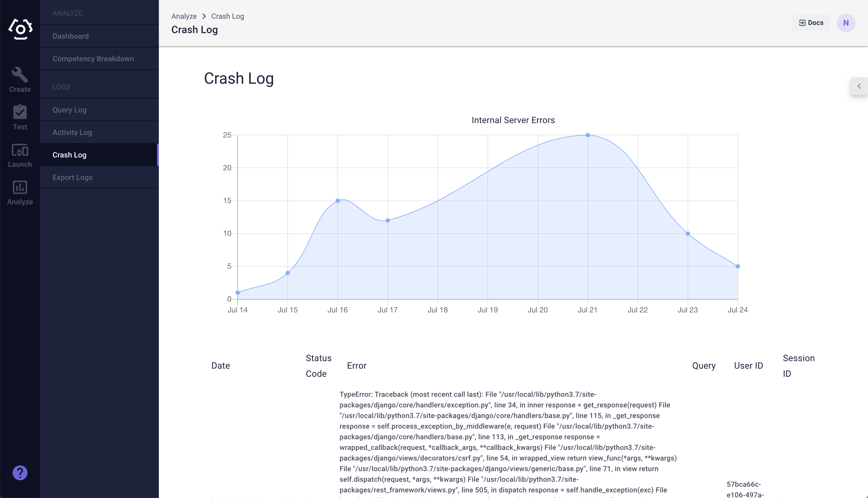Screen dimensions: 868x498
Task: Click the Jul 16 data point on chart
Action: pos(337,201)
